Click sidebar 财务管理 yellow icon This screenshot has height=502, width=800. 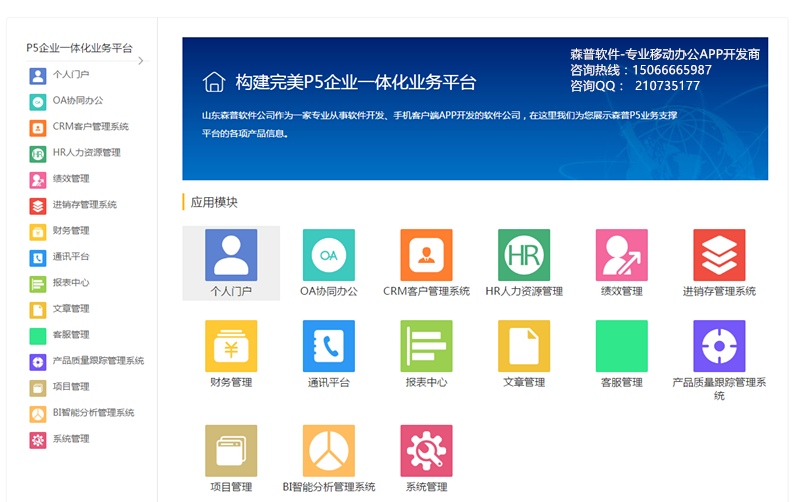38,232
